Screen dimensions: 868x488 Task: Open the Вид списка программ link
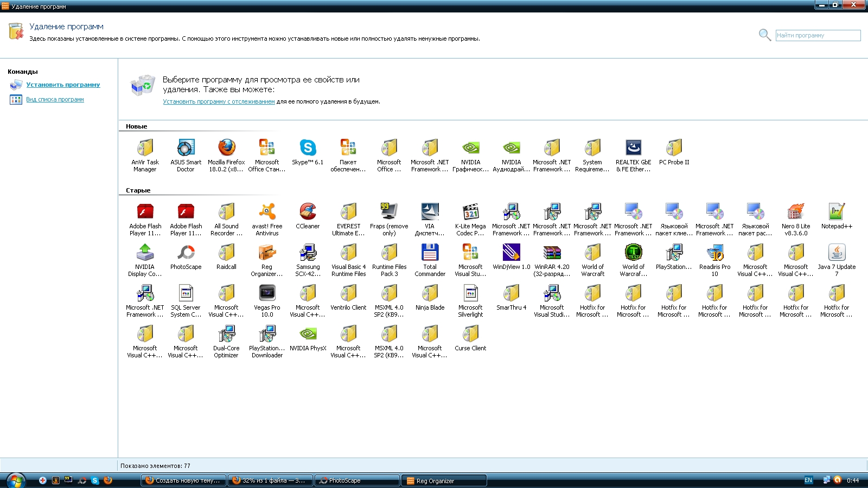coord(55,99)
